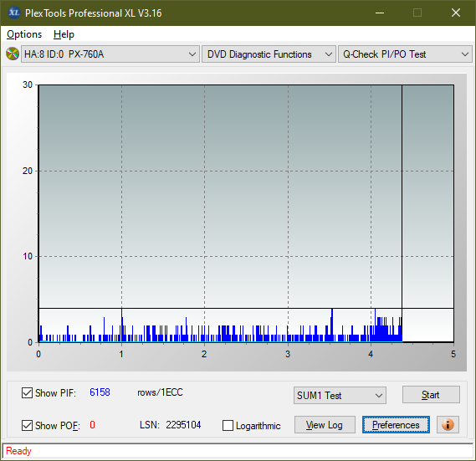Open the orange info icon button

pyautogui.click(x=448, y=424)
